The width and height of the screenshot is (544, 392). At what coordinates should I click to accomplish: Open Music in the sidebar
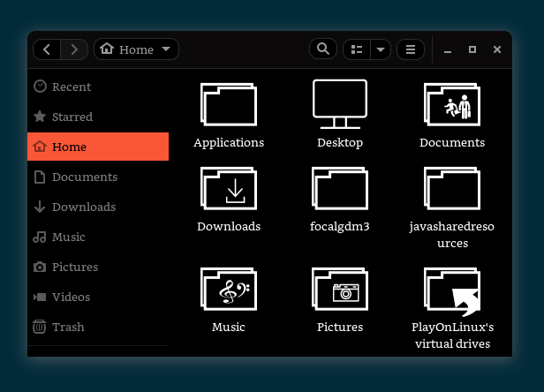pyautogui.click(x=98, y=237)
